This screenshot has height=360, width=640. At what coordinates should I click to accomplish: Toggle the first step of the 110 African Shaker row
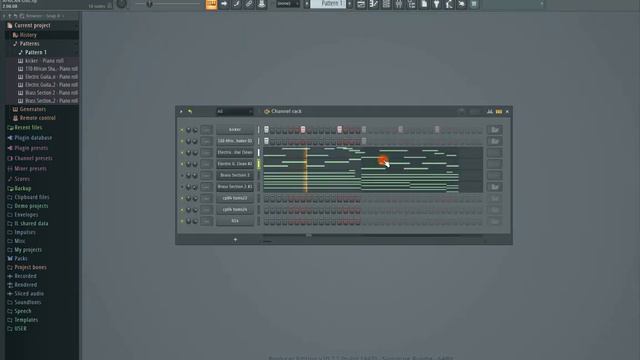point(266,141)
